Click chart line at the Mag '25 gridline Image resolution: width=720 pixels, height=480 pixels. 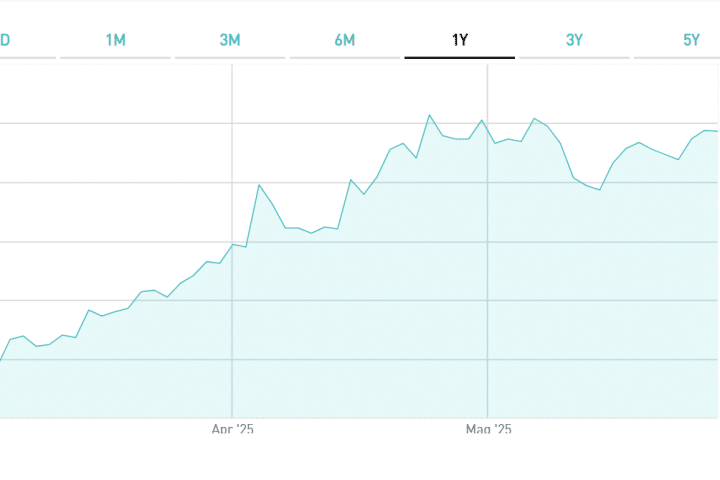tap(487, 129)
